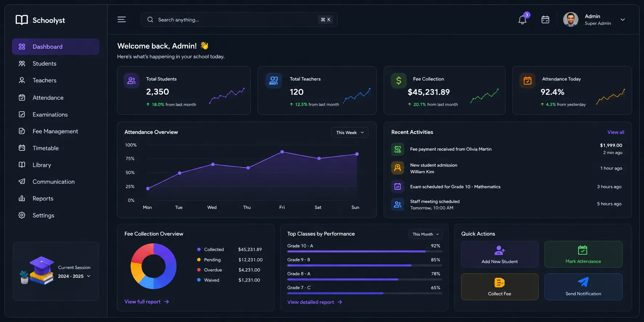
Task: Click the Fee Collection dollar icon
Action: tap(399, 81)
